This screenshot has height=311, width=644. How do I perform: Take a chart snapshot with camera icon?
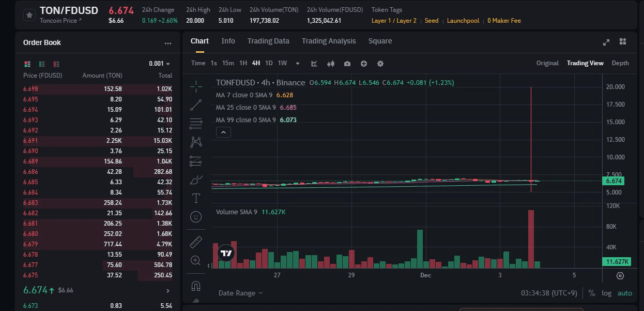(347, 64)
